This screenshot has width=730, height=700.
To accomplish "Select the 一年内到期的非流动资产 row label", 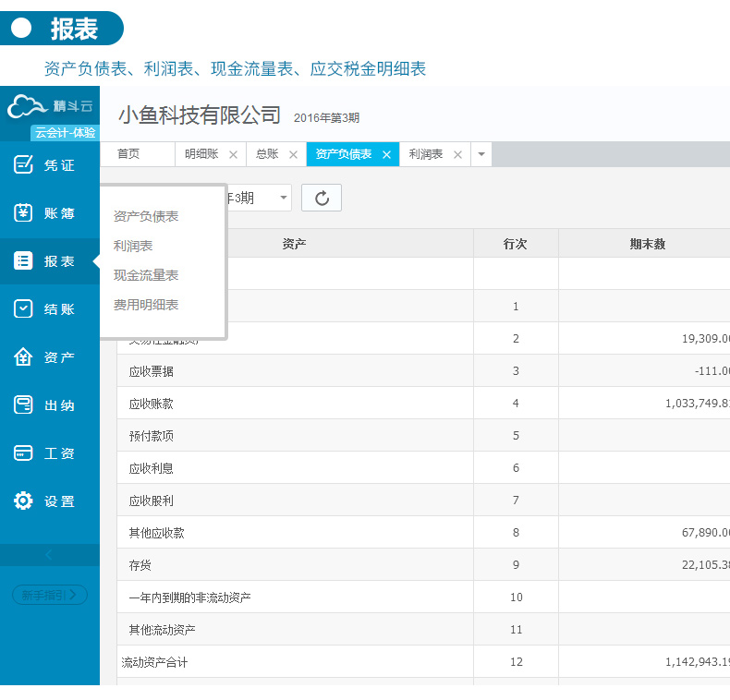I will (x=190, y=597).
